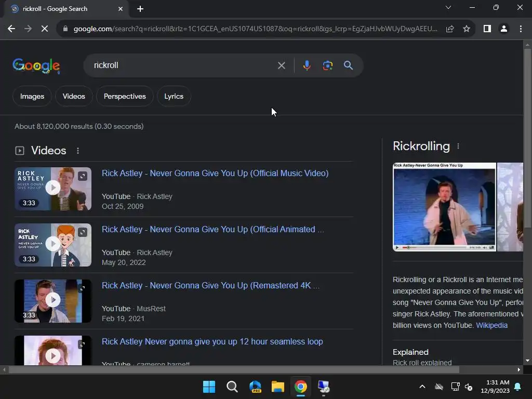Image resolution: width=532 pixels, height=399 pixels.
Task: Expand preview icon on Remastered 4K thumbnail
Action: click(x=83, y=288)
